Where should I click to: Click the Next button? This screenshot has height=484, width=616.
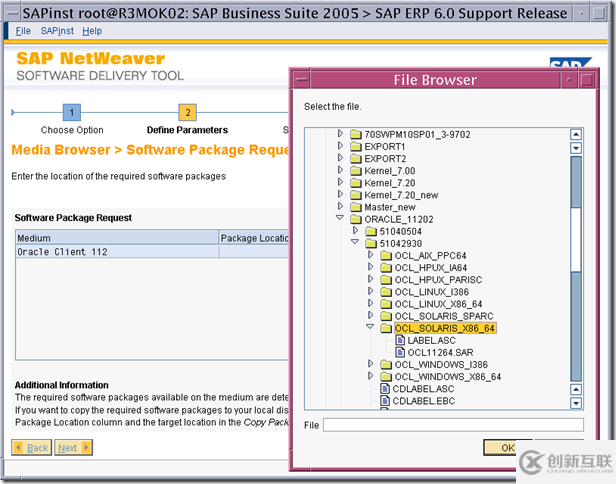click(73, 447)
